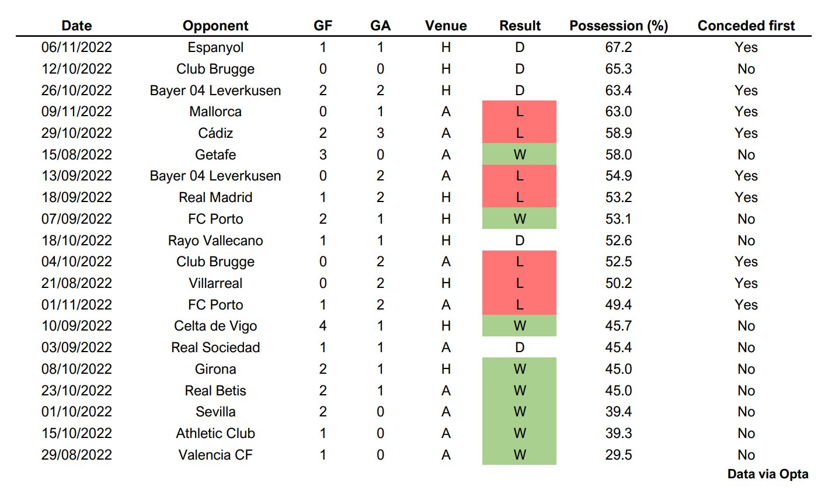This screenshot has height=504, width=835.
Task: Click the Date column header
Action: [76, 26]
